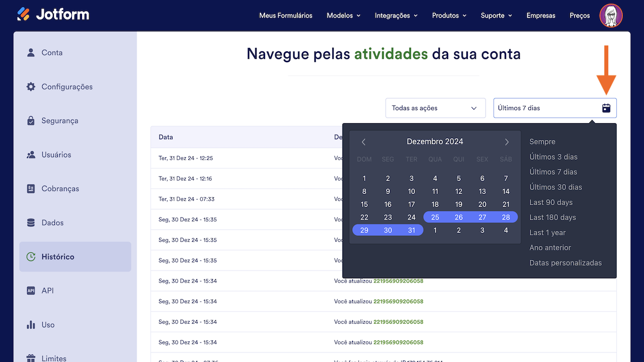Click the Conta person icon
Image resolution: width=644 pixels, height=362 pixels.
pyautogui.click(x=31, y=52)
